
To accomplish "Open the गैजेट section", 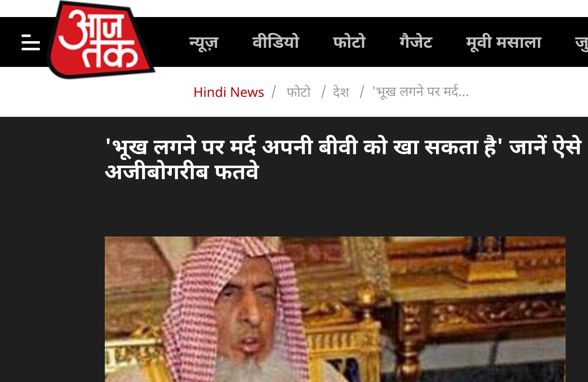I will pos(416,42).
